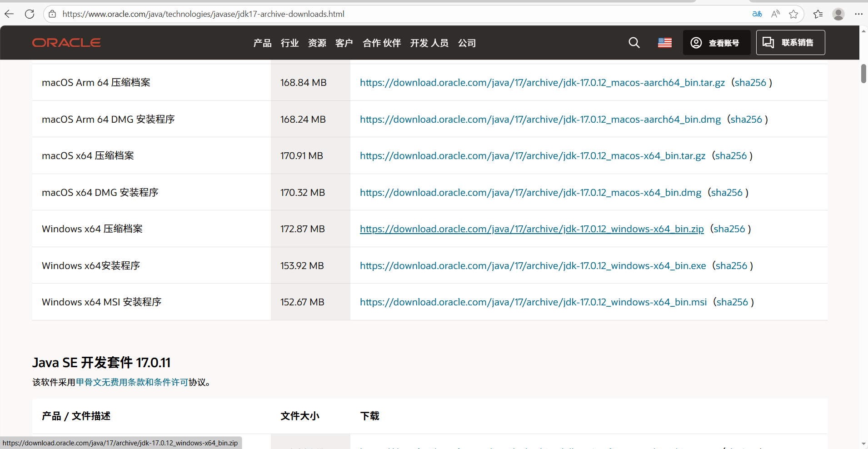Open the 甲骨文无费用条款和条件许可 license link
The height and width of the screenshot is (449, 868).
point(132,382)
